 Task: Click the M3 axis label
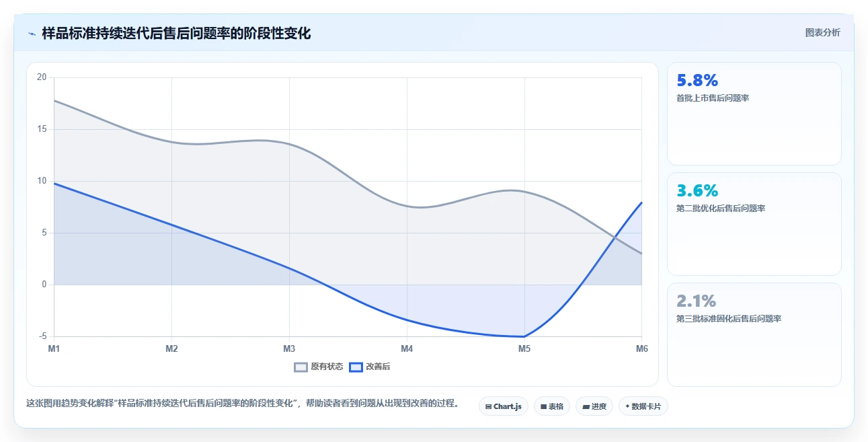tap(289, 348)
